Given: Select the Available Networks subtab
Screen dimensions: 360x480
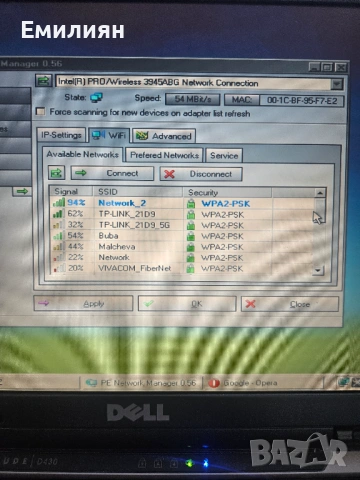Looking at the screenshot, I should coord(83,154).
